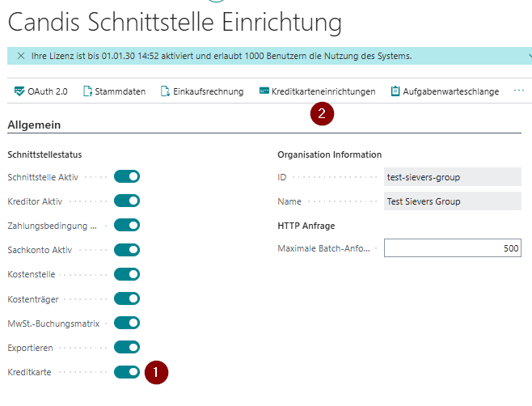This screenshot has height=406, width=532.
Task: Disable the Exportieren toggle
Action: (x=127, y=348)
